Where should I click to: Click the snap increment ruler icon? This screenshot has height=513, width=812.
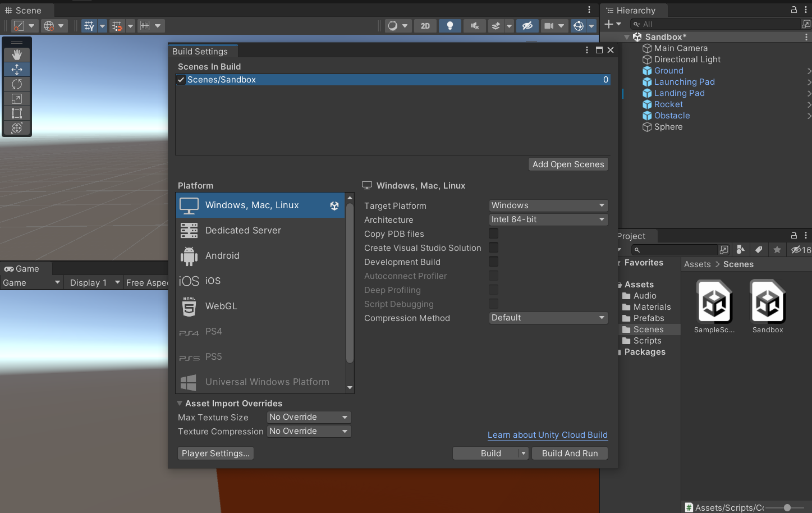click(x=145, y=26)
